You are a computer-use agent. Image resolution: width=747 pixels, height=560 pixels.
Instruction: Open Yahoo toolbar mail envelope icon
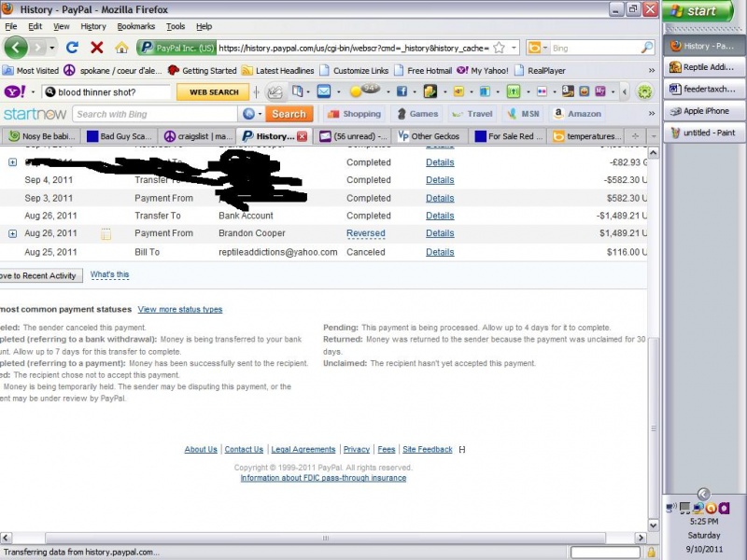323,91
